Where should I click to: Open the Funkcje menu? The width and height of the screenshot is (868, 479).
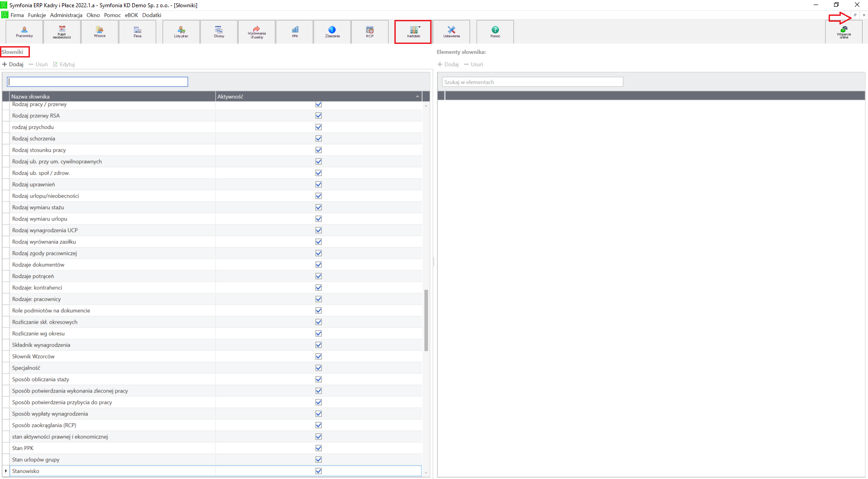pyautogui.click(x=37, y=15)
